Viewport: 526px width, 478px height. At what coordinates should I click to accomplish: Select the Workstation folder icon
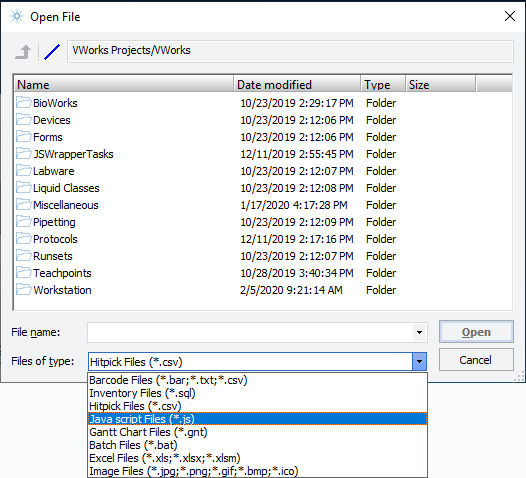click(x=23, y=289)
